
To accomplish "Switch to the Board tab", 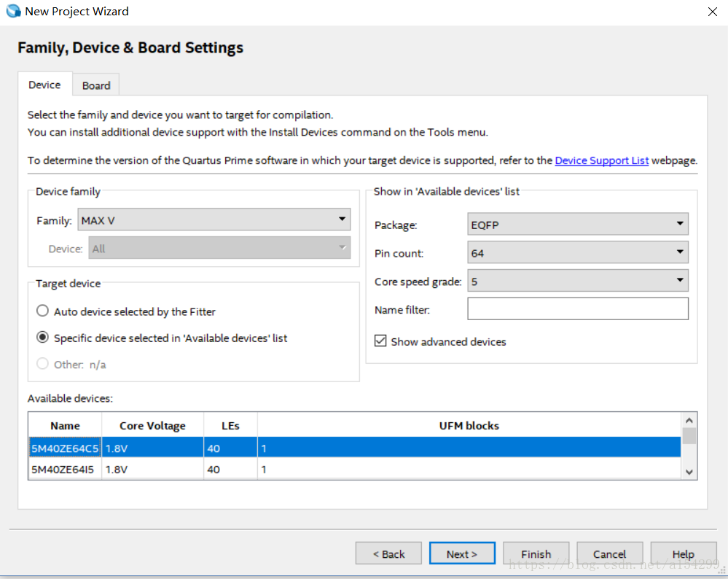I will pos(96,85).
